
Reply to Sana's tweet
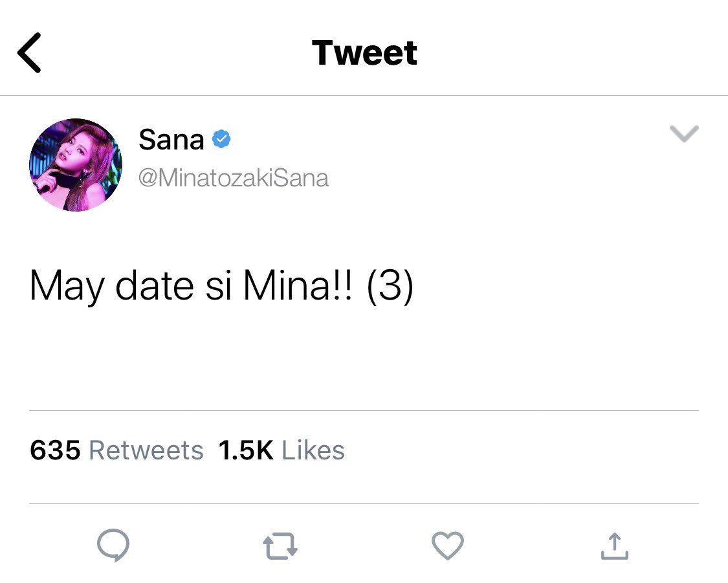(113, 545)
